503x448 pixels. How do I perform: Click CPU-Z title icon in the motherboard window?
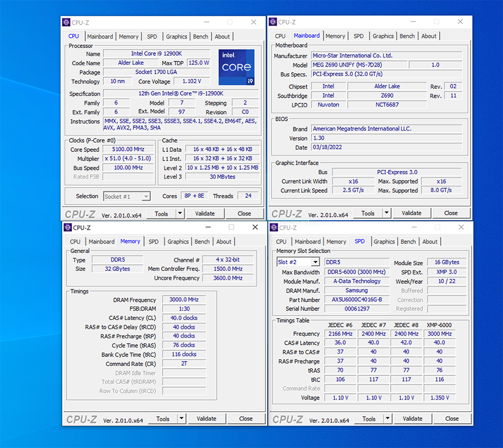tap(273, 22)
